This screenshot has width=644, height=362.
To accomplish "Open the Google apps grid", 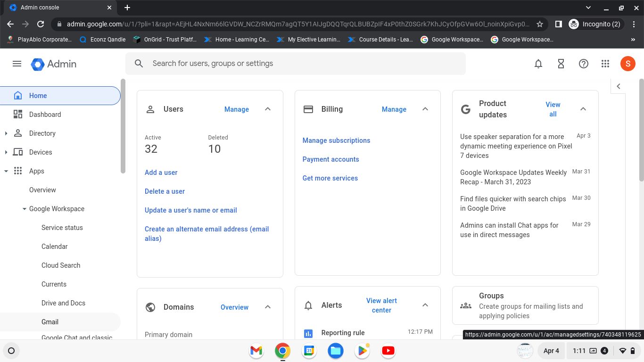I will click(x=606, y=64).
